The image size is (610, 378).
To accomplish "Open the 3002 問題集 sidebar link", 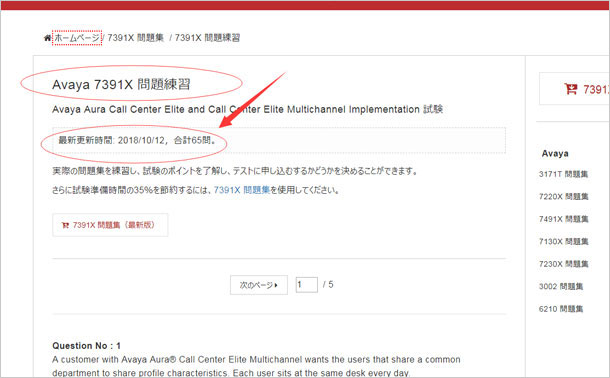I will tap(561, 287).
